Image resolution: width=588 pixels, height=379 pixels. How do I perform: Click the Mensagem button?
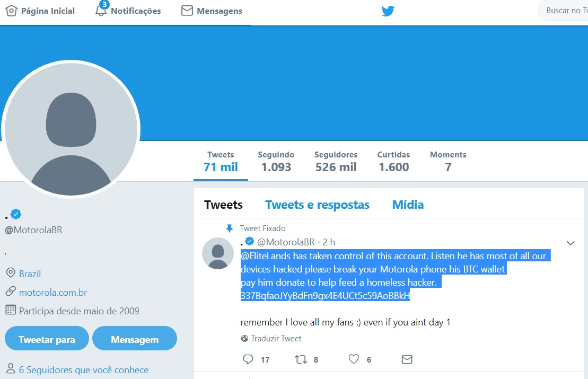coord(135,339)
